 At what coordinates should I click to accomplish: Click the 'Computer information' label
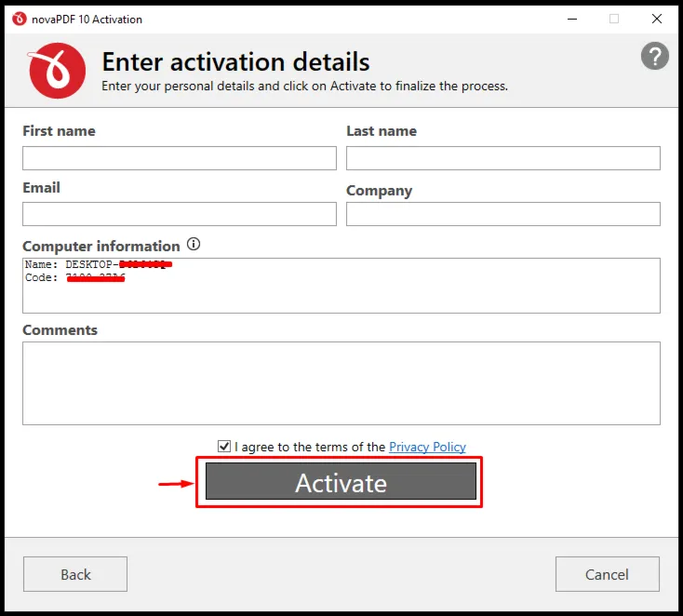pos(101,247)
